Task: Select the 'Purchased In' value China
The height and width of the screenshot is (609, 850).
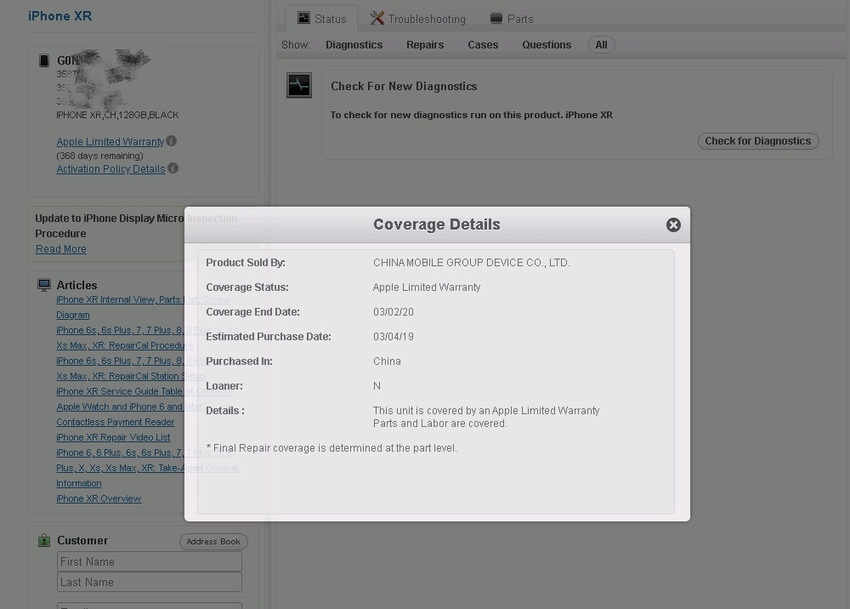Action: (x=387, y=361)
